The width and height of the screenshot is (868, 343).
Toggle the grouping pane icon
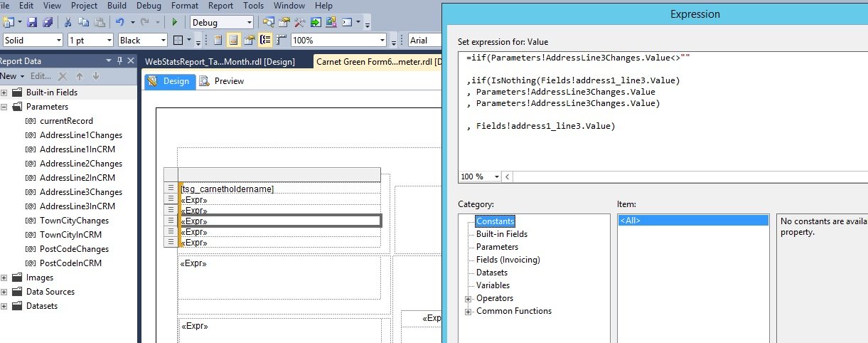[x=266, y=41]
